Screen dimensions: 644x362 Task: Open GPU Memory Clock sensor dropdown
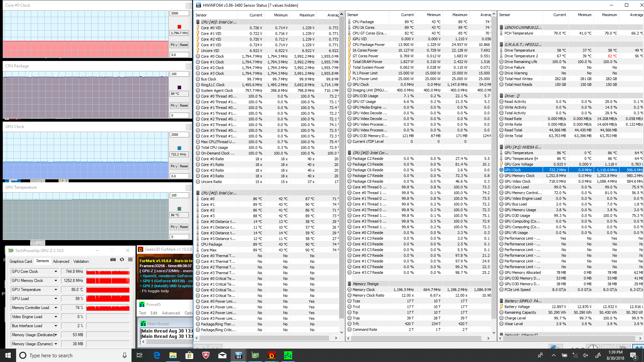56,281
